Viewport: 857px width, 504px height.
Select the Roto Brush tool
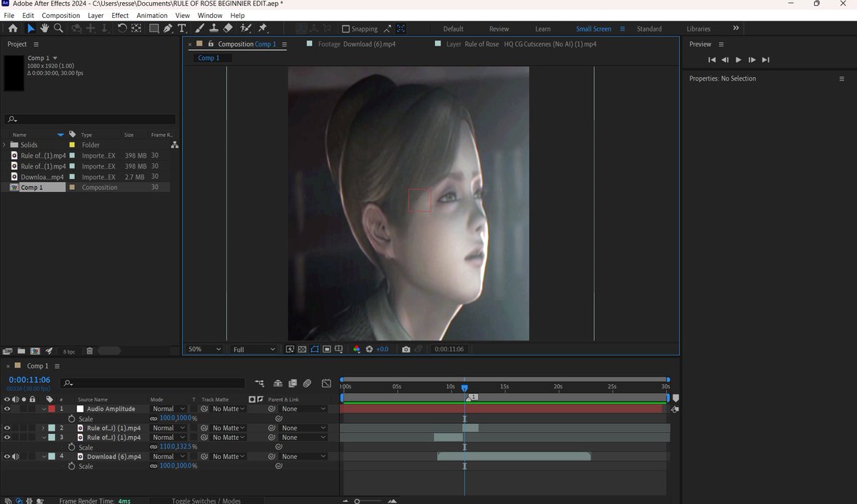pos(246,29)
